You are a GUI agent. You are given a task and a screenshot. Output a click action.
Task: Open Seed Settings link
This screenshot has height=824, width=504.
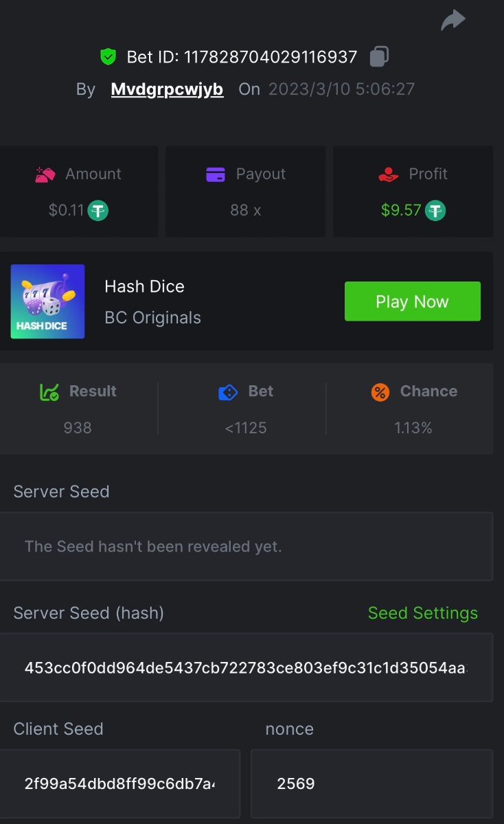[422, 613]
